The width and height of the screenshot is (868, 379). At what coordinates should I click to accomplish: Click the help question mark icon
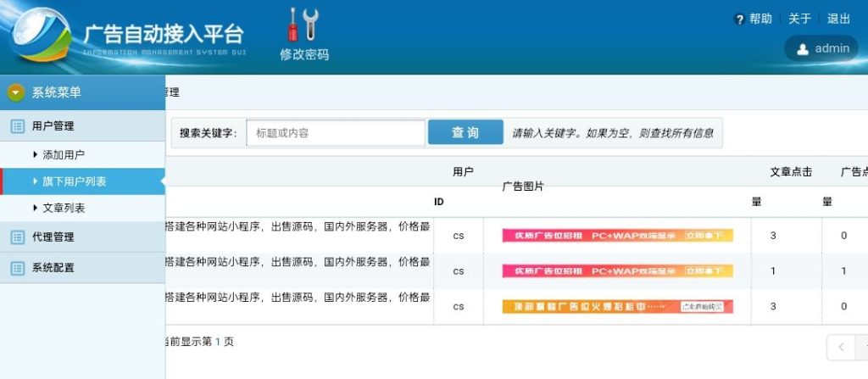pyautogui.click(x=739, y=20)
